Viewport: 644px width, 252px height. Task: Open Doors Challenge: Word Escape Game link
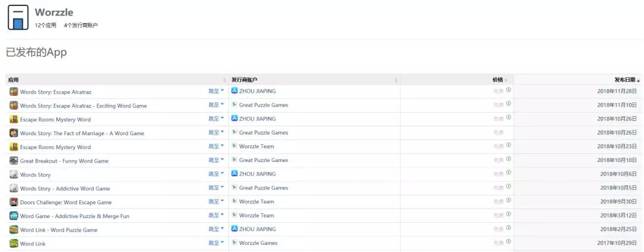[x=66, y=203]
